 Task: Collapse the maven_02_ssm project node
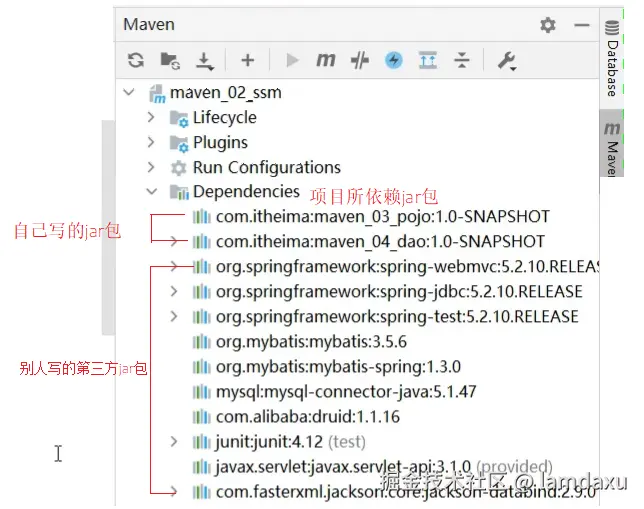[129, 92]
